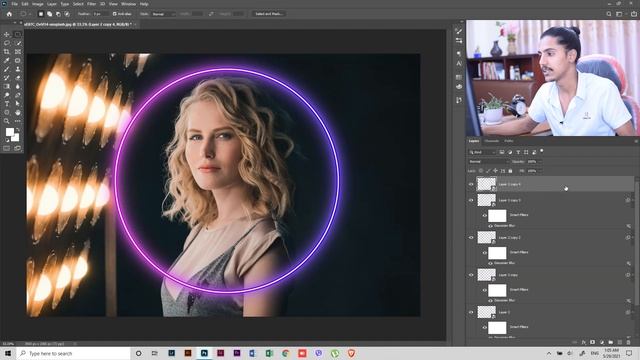Choose Subtract from selection mode
This screenshot has width=640, height=360.
coord(58,14)
